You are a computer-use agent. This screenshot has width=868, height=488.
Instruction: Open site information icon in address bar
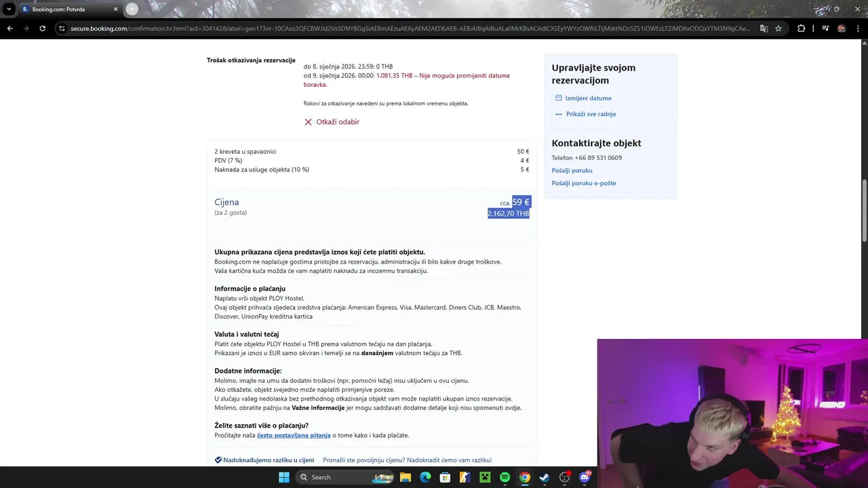click(x=62, y=28)
